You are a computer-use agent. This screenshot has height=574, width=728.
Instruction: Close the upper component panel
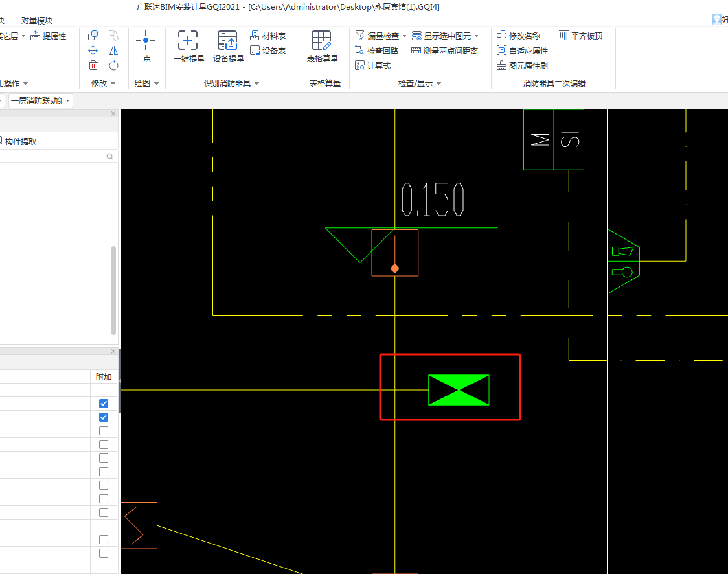pyautogui.click(x=113, y=114)
